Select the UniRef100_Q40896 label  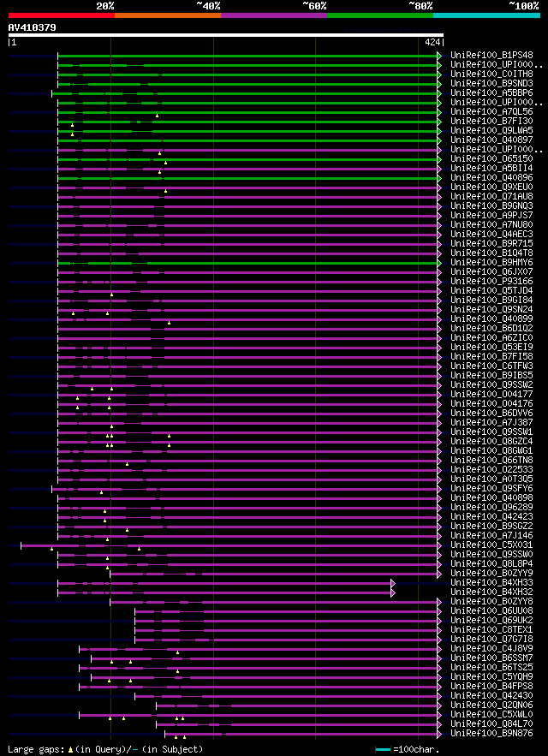[x=491, y=178]
